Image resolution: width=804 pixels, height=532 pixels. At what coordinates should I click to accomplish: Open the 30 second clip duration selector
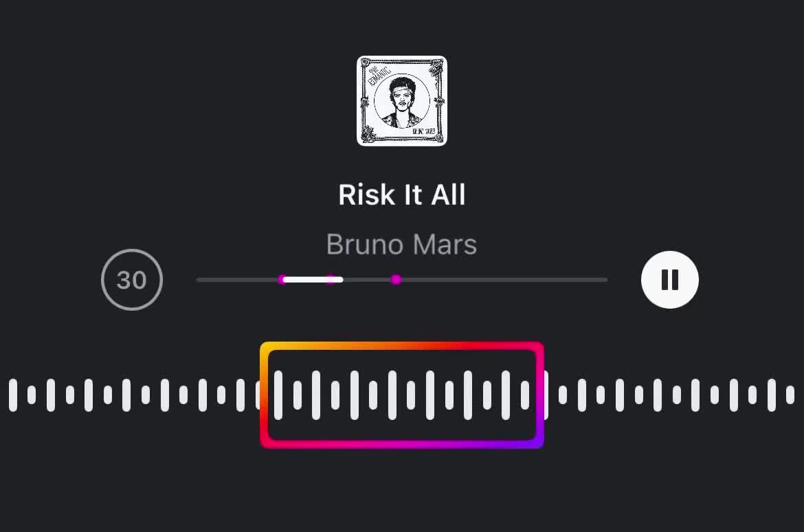pyautogui.click(x=132, y=280)
